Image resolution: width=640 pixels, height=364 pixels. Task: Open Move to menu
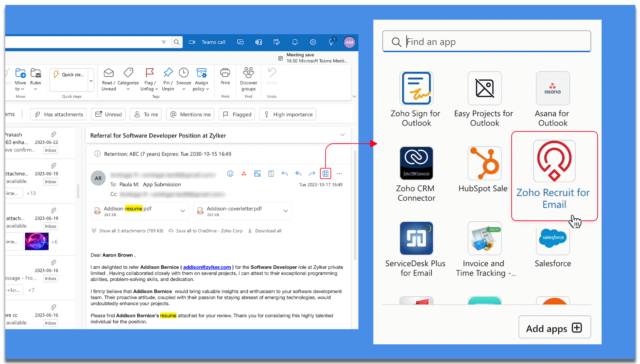[20, 80]
